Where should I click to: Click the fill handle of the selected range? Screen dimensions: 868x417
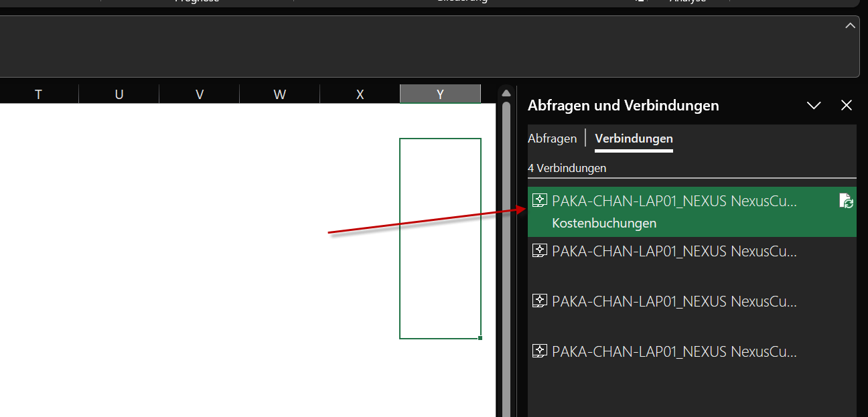click(x=480, y=338)
